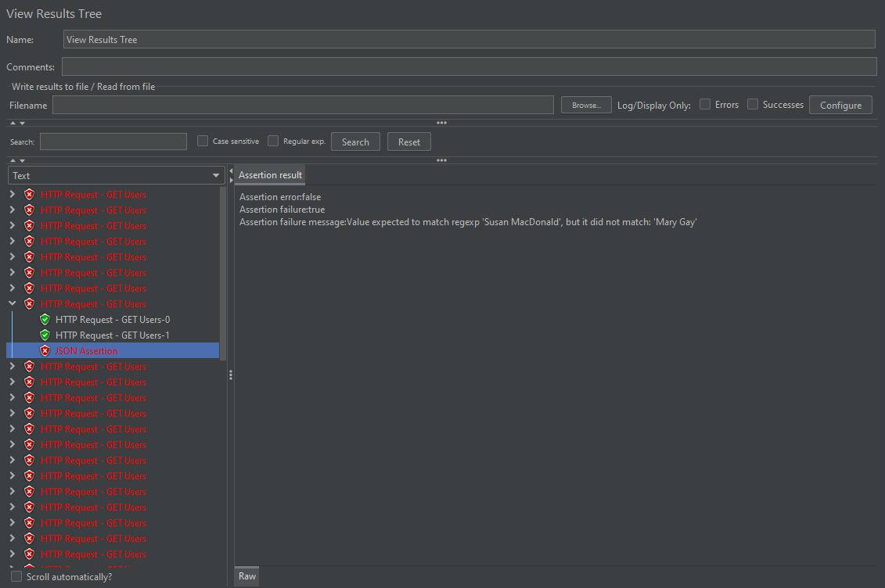Enable the Errors only checkbox
The height and width of the screenshot is (588, 885).
[705, 104]
